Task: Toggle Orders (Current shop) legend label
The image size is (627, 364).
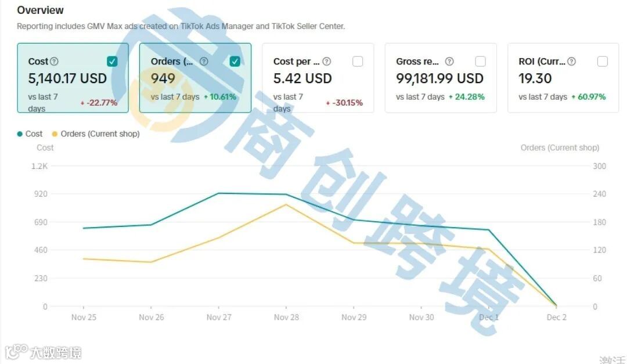Action: pyautogui.click(x=100, y=134)
